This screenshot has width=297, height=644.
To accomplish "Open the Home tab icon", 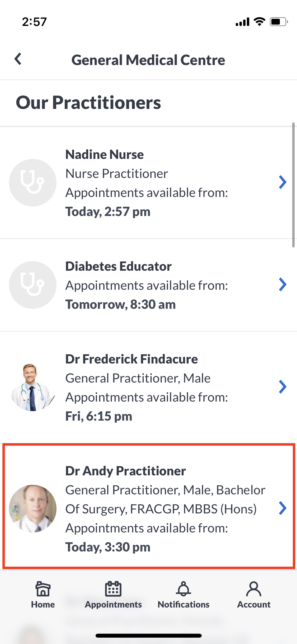I will point(43,589).
